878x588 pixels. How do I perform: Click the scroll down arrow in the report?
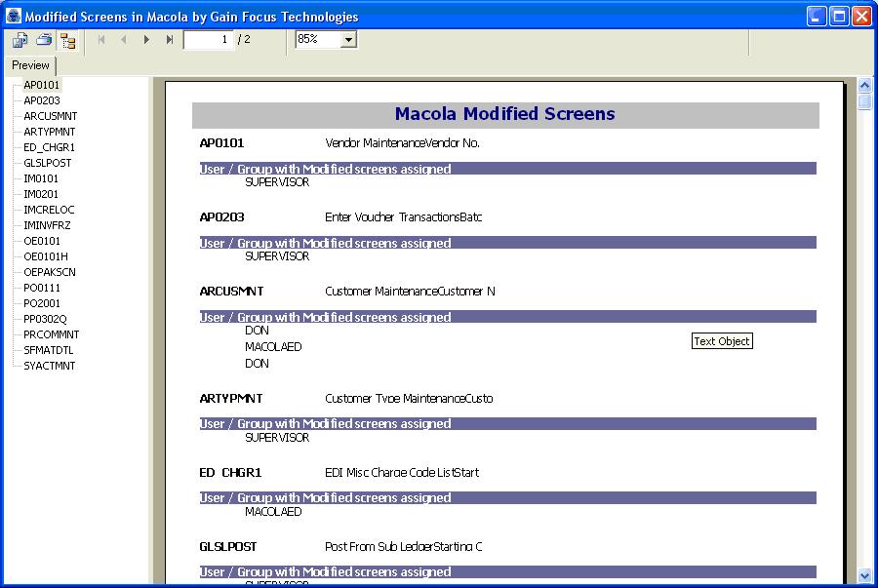pyautogui.click(x=864, y=575)
